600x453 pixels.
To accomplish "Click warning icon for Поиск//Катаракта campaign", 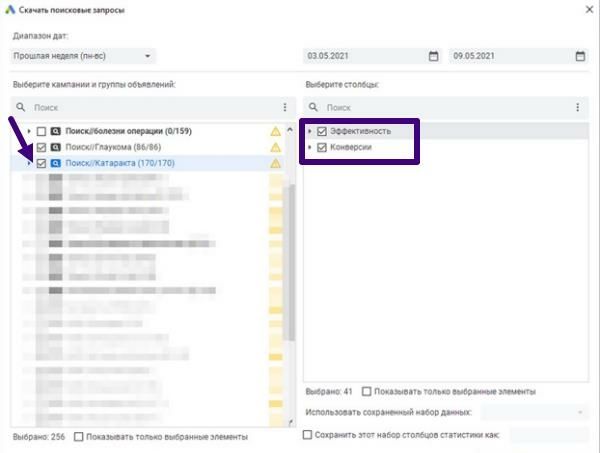I will pos(275,163).
